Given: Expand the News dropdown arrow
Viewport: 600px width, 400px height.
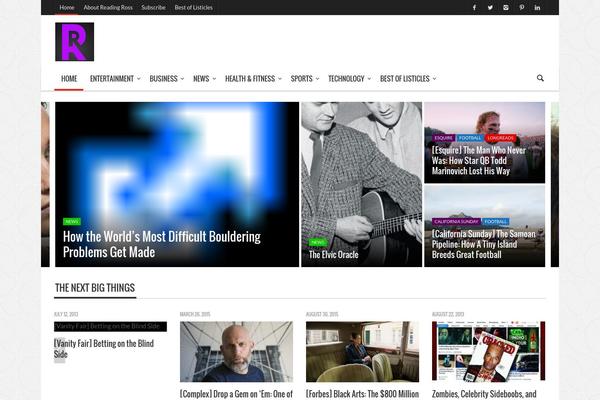Looking at the screenshot, I should coord(214,79).
